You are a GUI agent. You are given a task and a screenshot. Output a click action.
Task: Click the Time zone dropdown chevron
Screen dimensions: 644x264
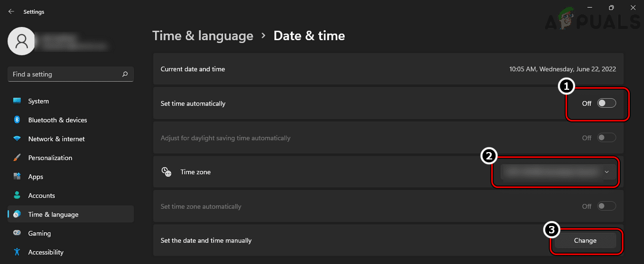(607, 172)
